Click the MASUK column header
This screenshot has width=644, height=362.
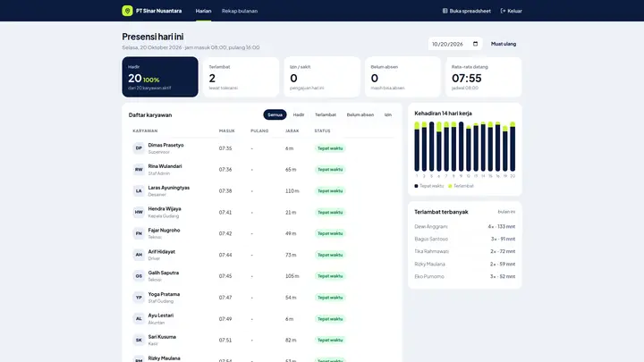pyautogui.click(x=226, y=130)
